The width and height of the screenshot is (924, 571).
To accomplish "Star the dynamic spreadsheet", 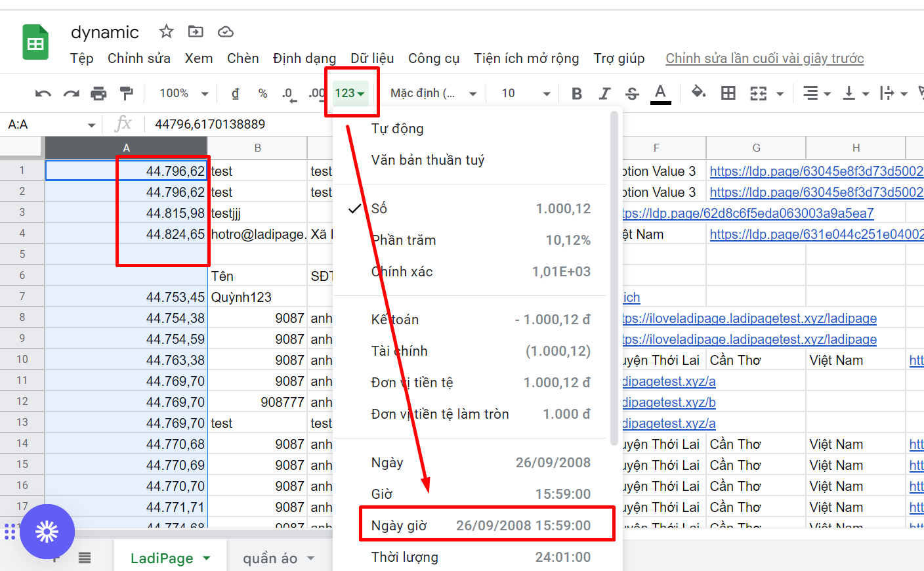I will [167, 32].
